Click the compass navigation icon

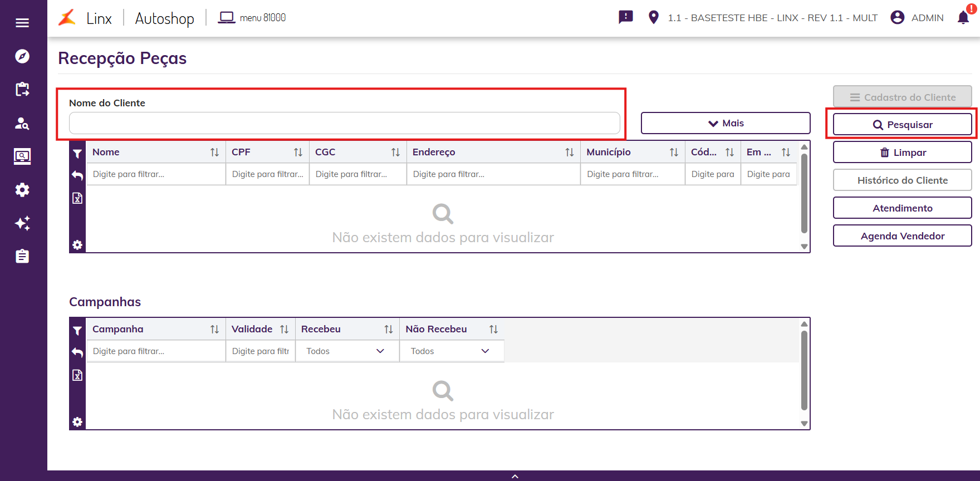click(22, 56)
